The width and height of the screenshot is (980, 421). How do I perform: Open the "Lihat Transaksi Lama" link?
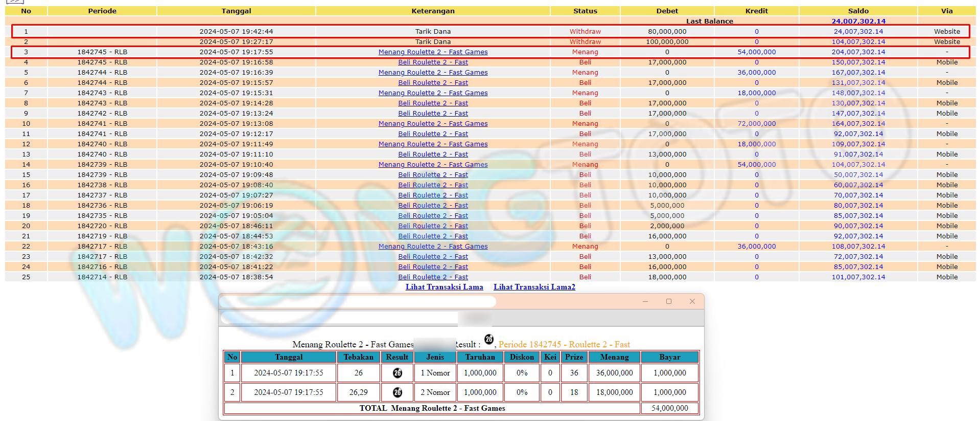(444, 287)
